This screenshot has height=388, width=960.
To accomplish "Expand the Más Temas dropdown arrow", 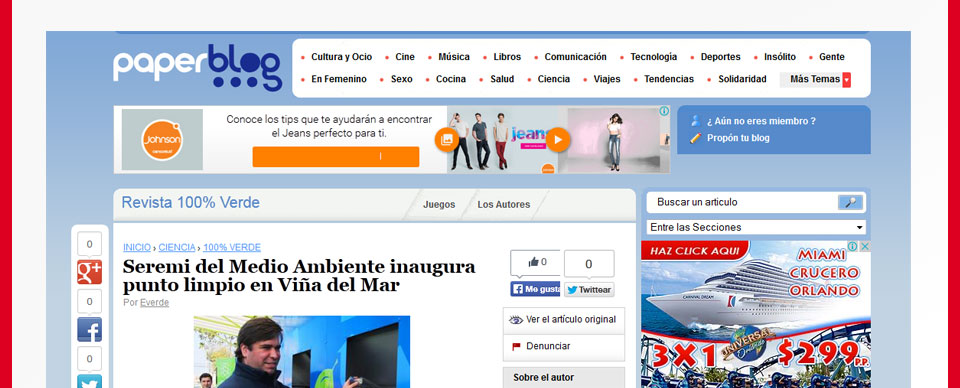I will click(x=846, y=80).
